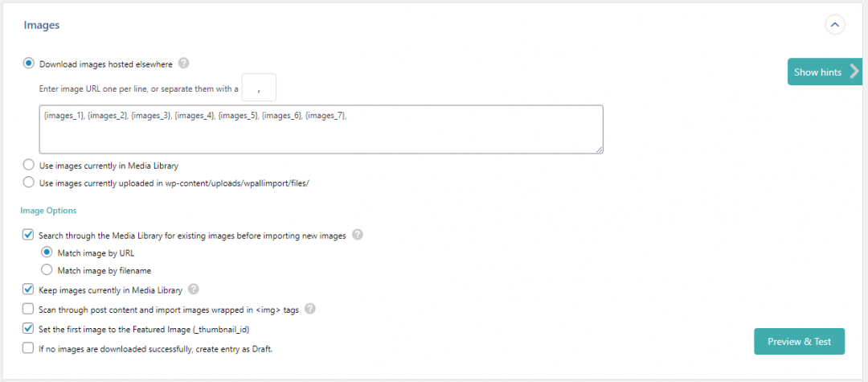The image size is (868, 382).
Task: Click help icon beside Download images hosted elsewhere
Action: (x=184, y=64)
